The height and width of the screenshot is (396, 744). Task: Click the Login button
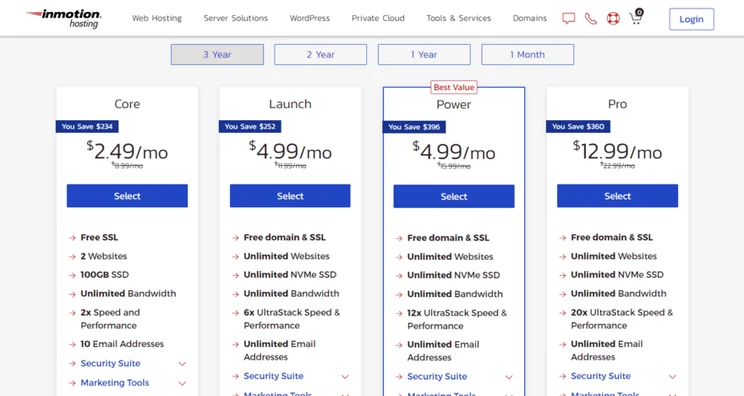(691, 19)
